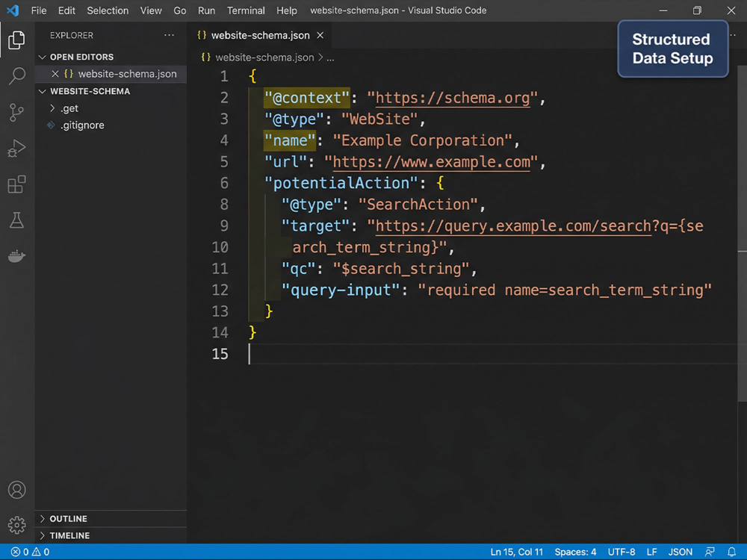Click the "@context" key on line 2
Viewport: 747px width, 560px height.
(307, 98)
